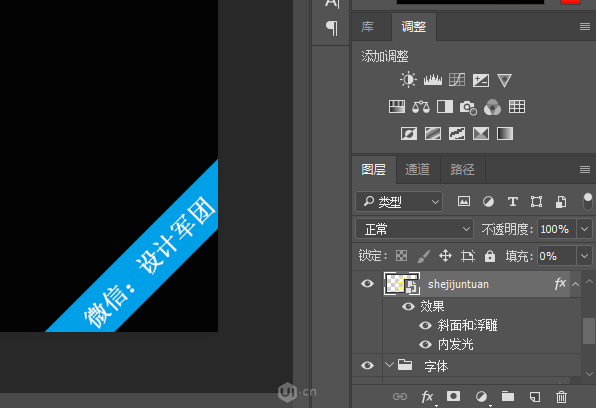Add a Brightness/Contrast adjustment

click(x=408, y=80)
